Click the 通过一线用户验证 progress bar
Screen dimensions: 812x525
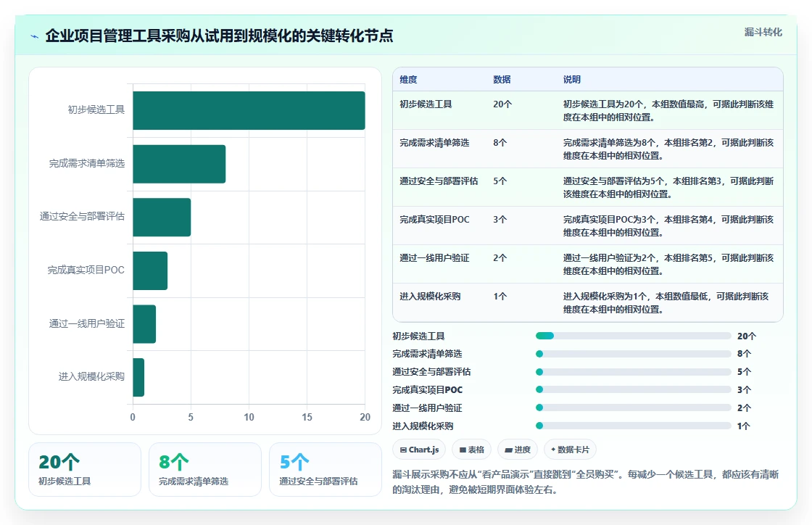pyautogui.click(x=634, y=408)
